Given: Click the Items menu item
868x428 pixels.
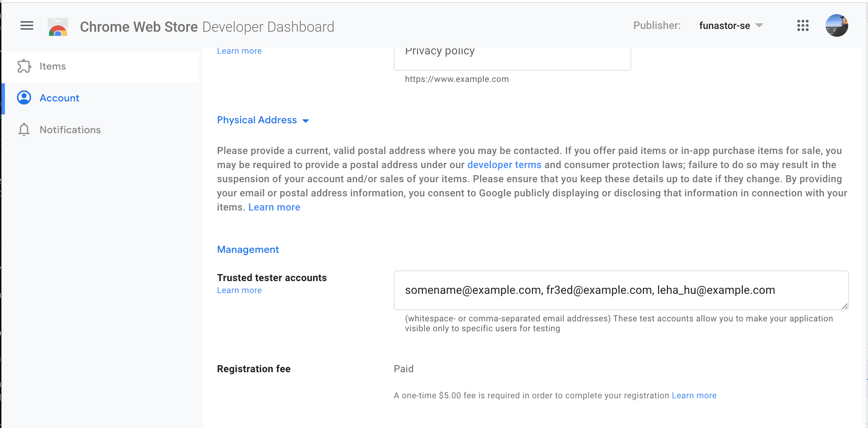Looking at the screenshot, I should 52,66.
